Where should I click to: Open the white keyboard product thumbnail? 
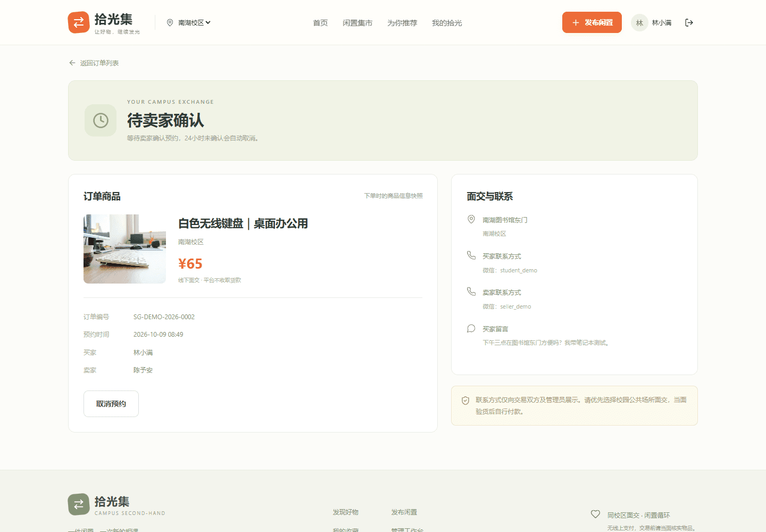pyautogui.click(x=124, y=249)
